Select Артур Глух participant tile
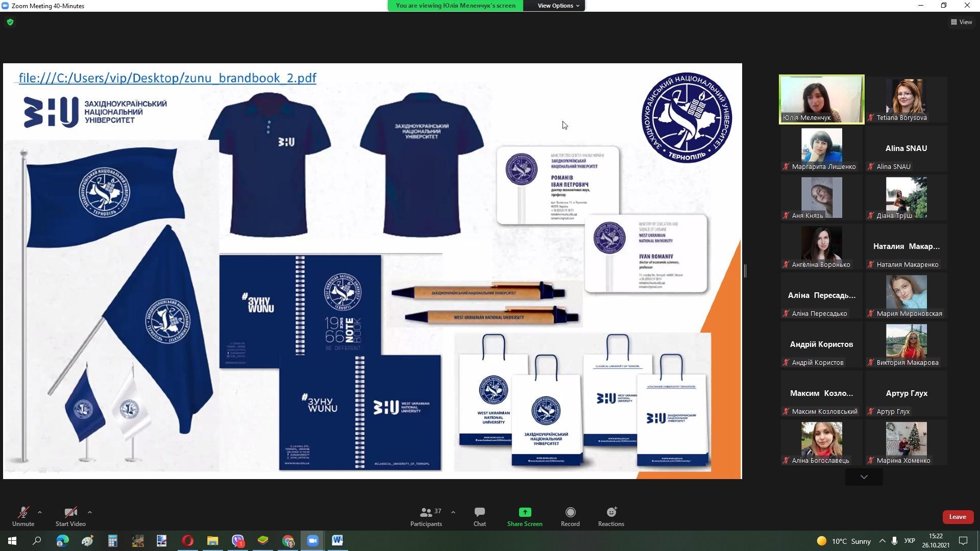 (906, 393)
